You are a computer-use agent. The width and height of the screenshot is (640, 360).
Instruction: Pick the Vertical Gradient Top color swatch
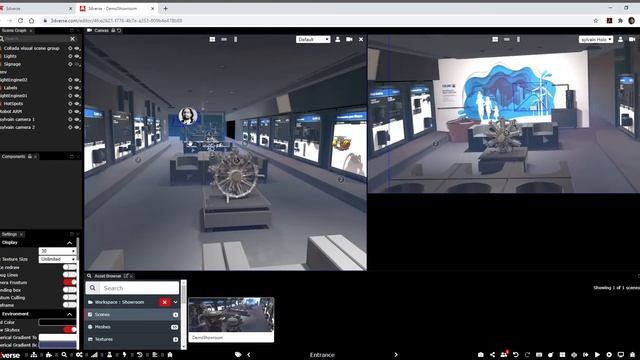pyautogui.click(x=58, y=338)
